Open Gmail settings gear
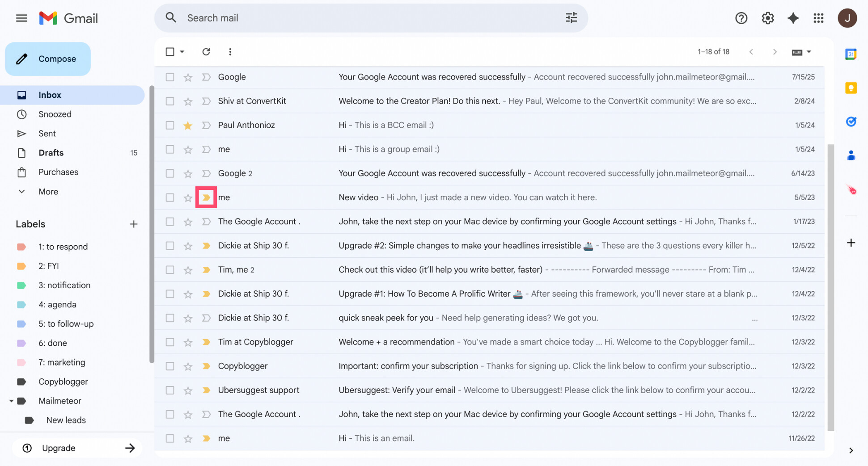 767,18
